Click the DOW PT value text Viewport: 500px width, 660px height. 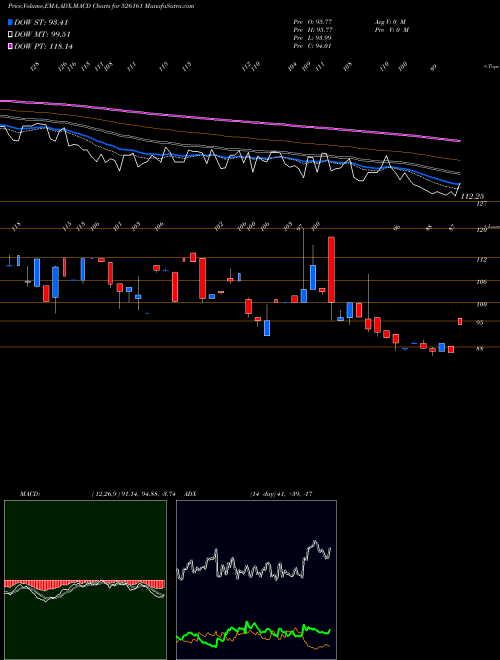[x=43, y=46]
